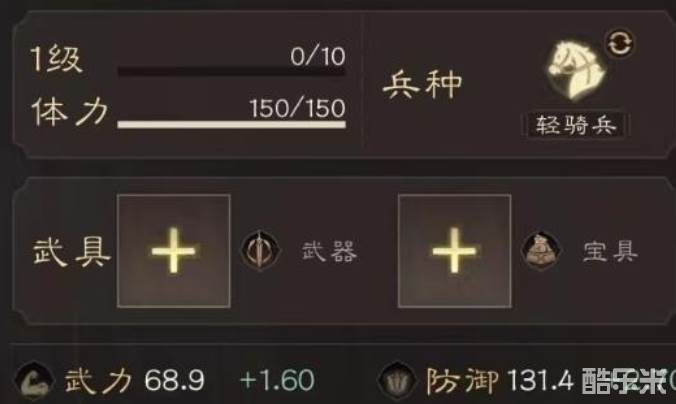
Task: Add a weapon in the empty slot
Action: tap(174, 251)
